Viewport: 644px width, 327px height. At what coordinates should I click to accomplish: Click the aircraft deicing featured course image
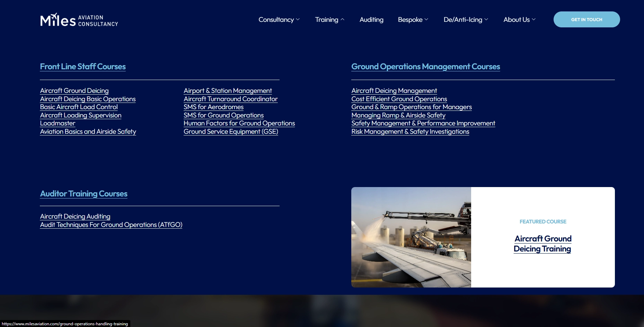coord(411,237)
